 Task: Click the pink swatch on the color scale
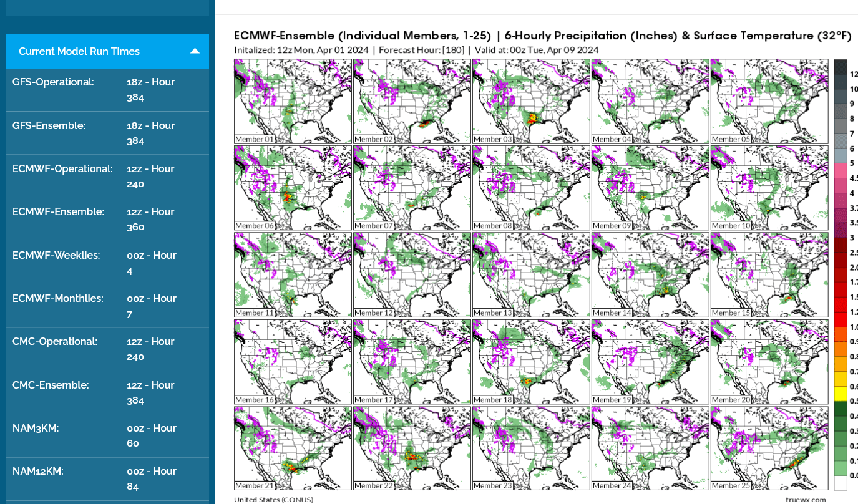pos(841,171)
